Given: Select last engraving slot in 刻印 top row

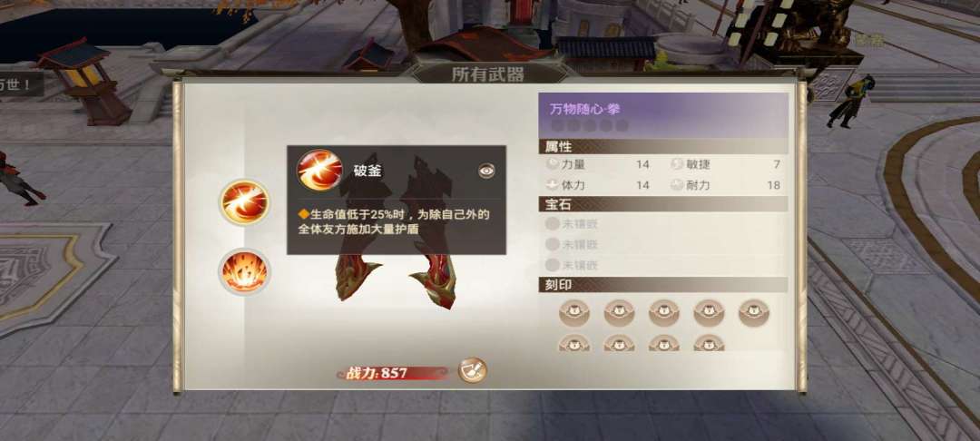Looking at the screenshot, I should click(754, 312).
